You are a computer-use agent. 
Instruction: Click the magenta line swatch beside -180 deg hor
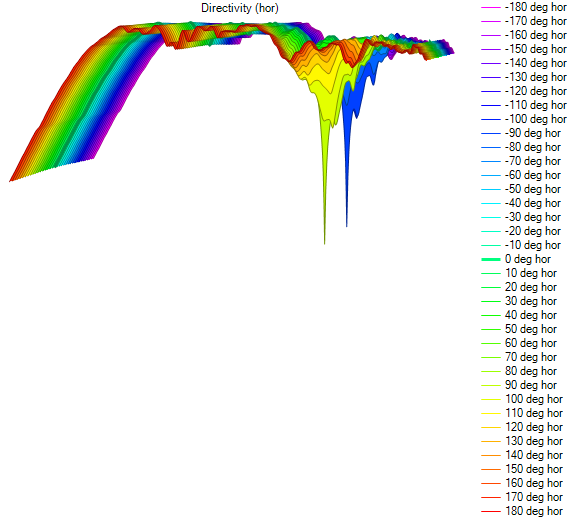click(491, 7)
